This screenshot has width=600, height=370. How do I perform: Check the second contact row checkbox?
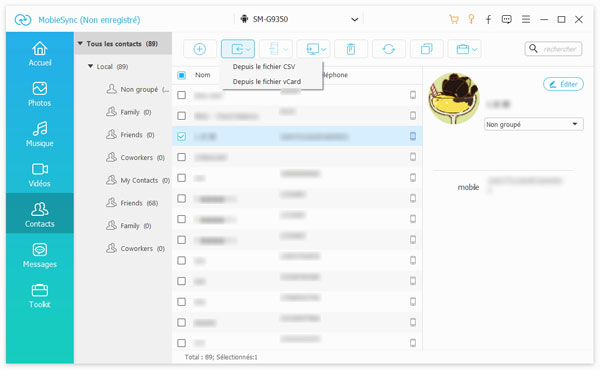(x=181, y=116)
